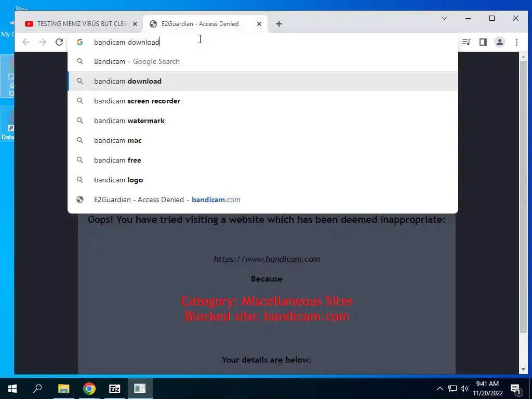
Task: Click the Chrome taskbar icon
Action: 89,389
